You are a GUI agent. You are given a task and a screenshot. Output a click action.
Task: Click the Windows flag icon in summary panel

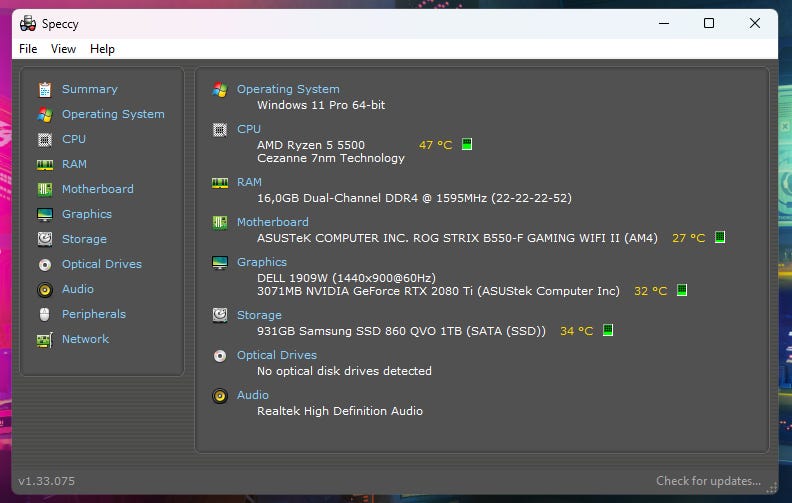(220, 89)
